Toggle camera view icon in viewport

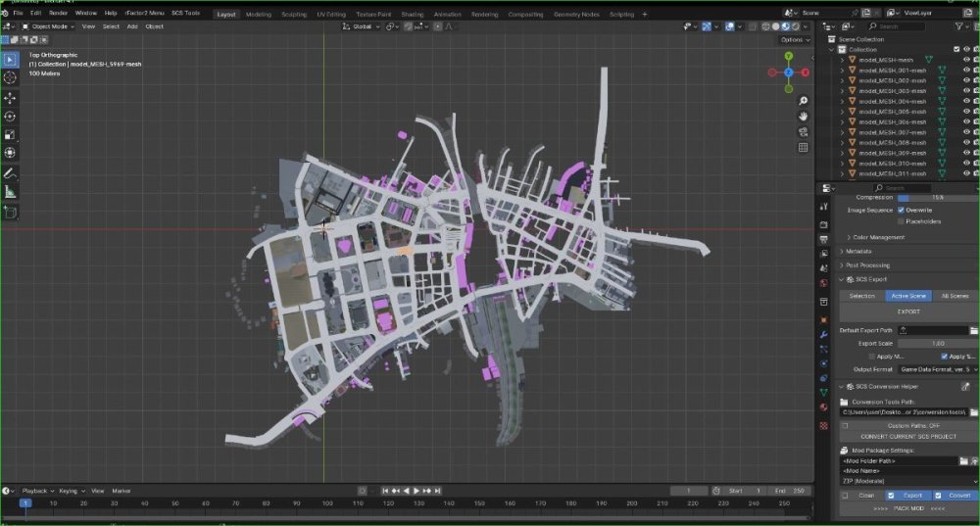coord(804,132)
